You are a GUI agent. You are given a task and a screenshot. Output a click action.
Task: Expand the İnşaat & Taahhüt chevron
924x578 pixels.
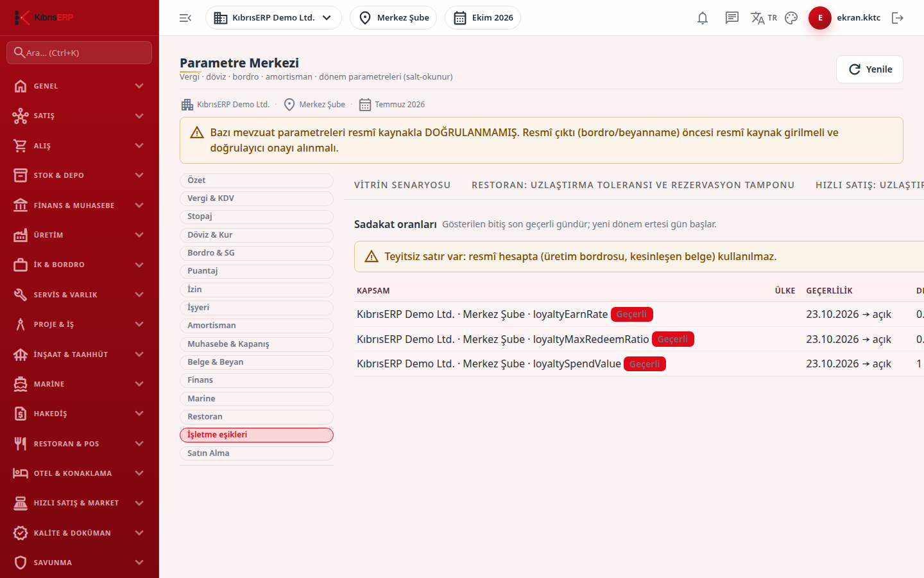139,355
